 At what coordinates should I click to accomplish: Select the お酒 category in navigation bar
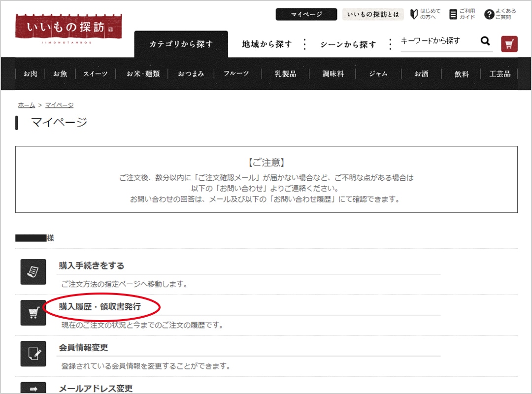pos(421,74)
